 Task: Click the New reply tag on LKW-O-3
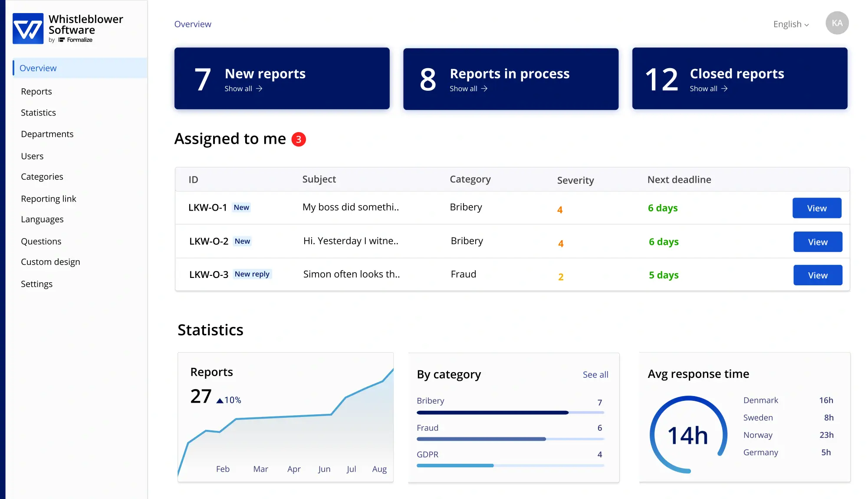click(x=252, y=274)
